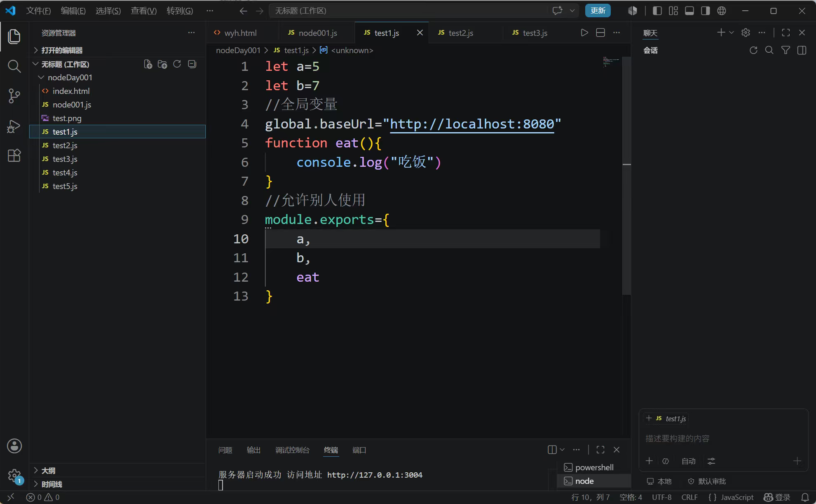Click the 更新 update button
Image resolution: width=816 pixels, height=504 pixels.
[598, 11]
